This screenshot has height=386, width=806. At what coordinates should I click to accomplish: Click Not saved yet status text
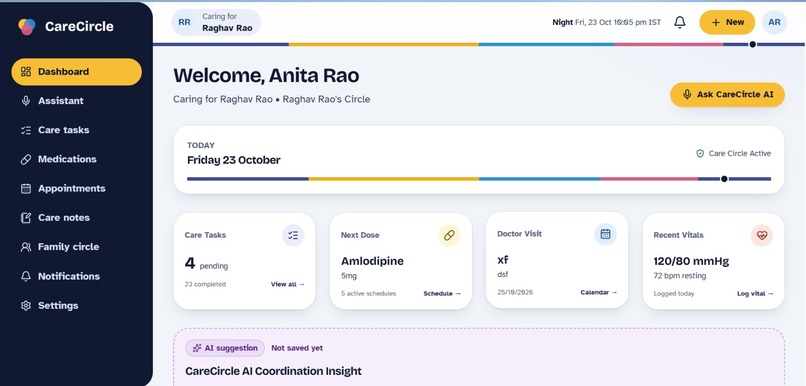tap(297, 348)
